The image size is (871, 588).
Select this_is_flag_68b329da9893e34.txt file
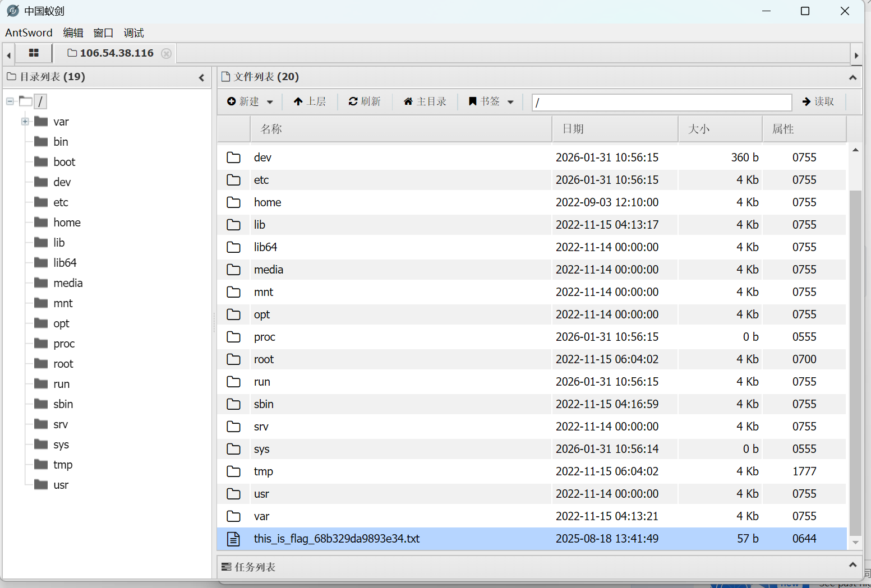tap(532, 539)
